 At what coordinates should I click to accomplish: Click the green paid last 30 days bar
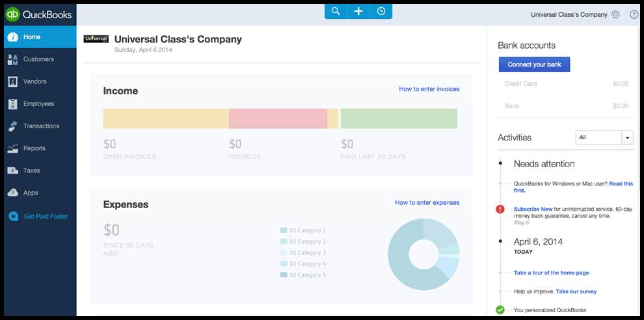[399, 119]
